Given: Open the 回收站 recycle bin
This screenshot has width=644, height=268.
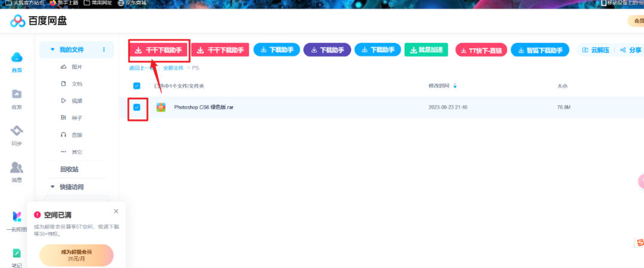Looking at the screenshot, I should pos(69,170).
